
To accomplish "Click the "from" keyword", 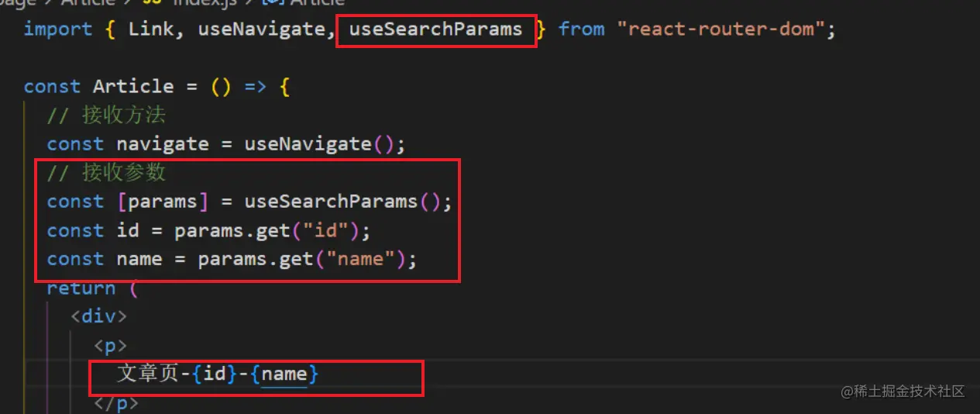I will click(x=581, y=29).
